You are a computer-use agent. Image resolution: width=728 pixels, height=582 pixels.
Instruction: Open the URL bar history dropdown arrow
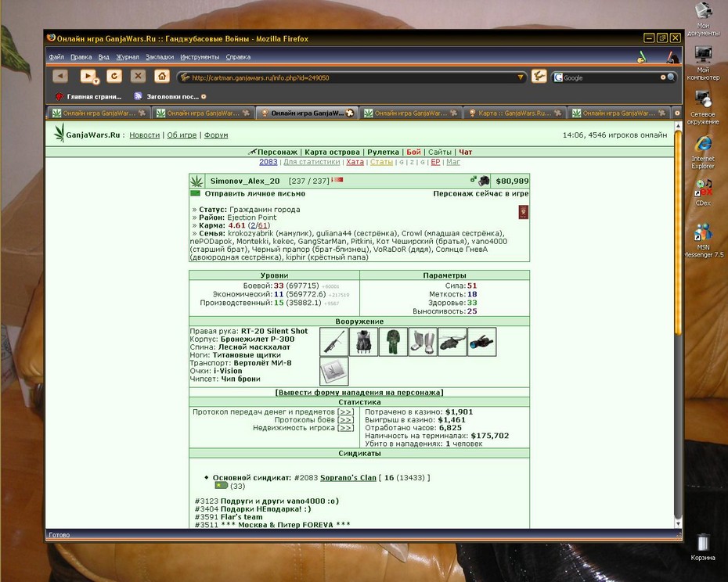pos(521,77)
